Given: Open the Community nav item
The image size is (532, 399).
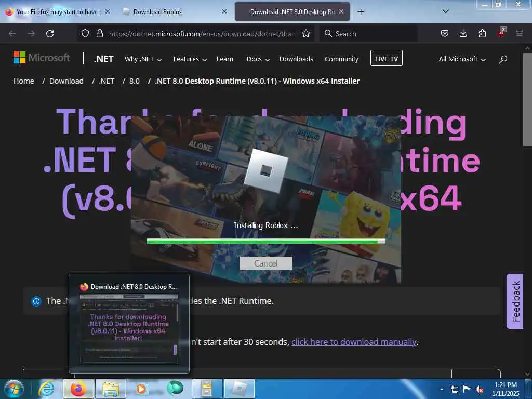Looking at the screenshot, I should pos(341,59).
